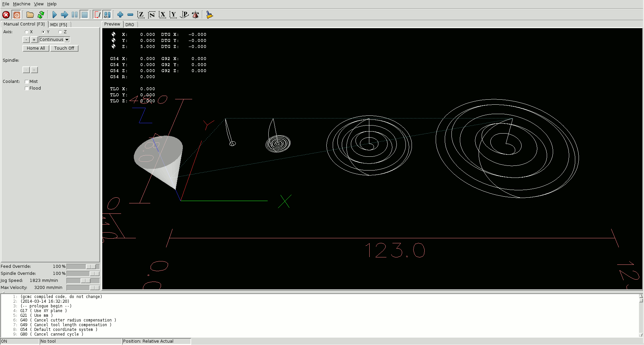Jog axis in negative direction
This screenshot has width=644, height=345.
[26, 40]
